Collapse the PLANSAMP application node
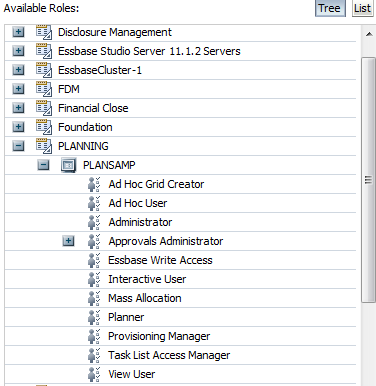Viewport: 376px width, 386px height. point(43,165)
